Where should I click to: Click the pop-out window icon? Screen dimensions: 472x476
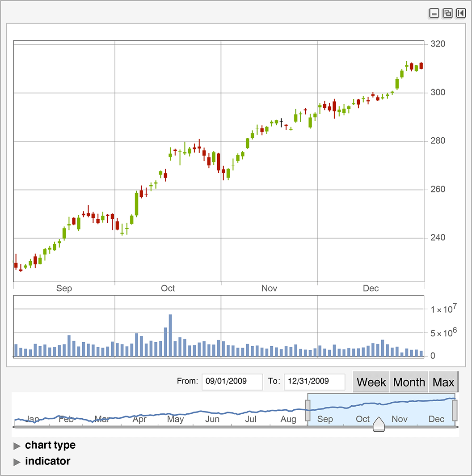coord(447,13)
